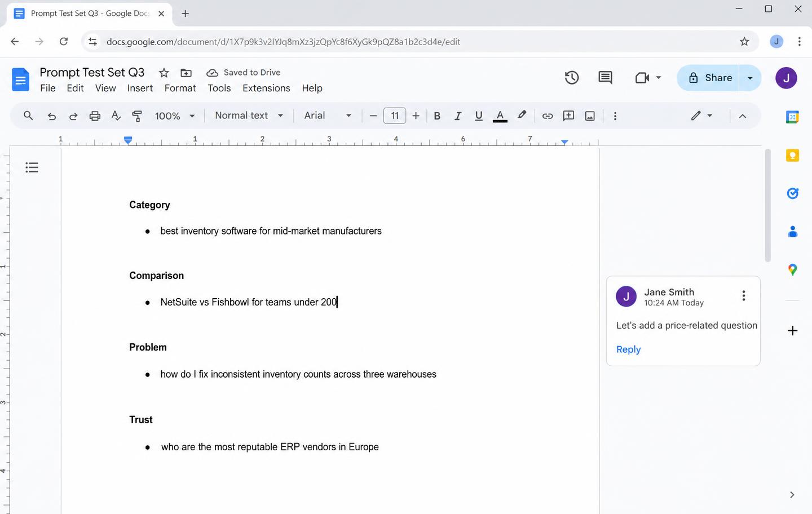Click the Comparison heading text
Image resolution: width=812 pixels, height=514 pixels.
[157, 276]
